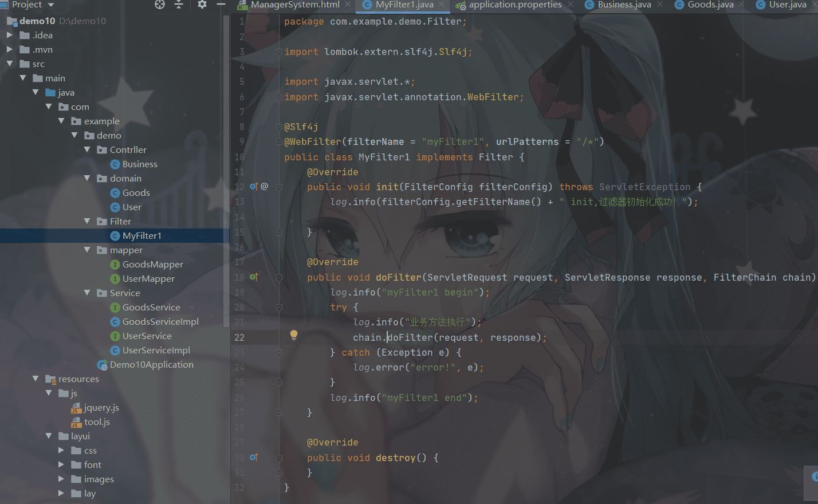Expand the .idea folder arrow

pos(9,35)
